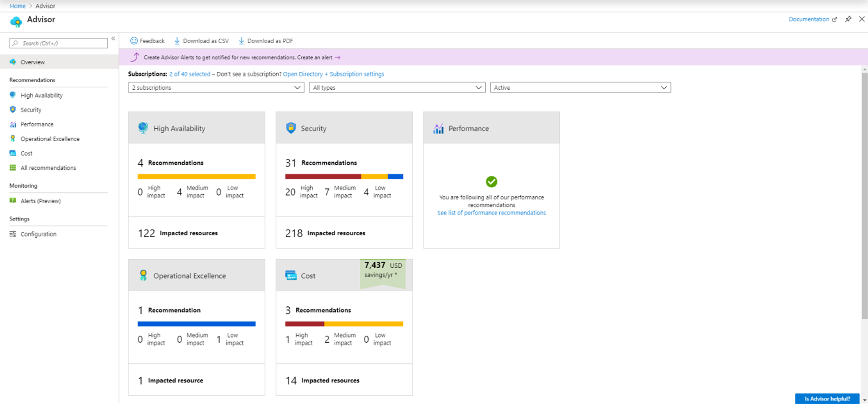Click the Operational Excellence ribbon icon in sidebar
The width and height of the screenshot is (868, 404).
click(x=13, y=139)
